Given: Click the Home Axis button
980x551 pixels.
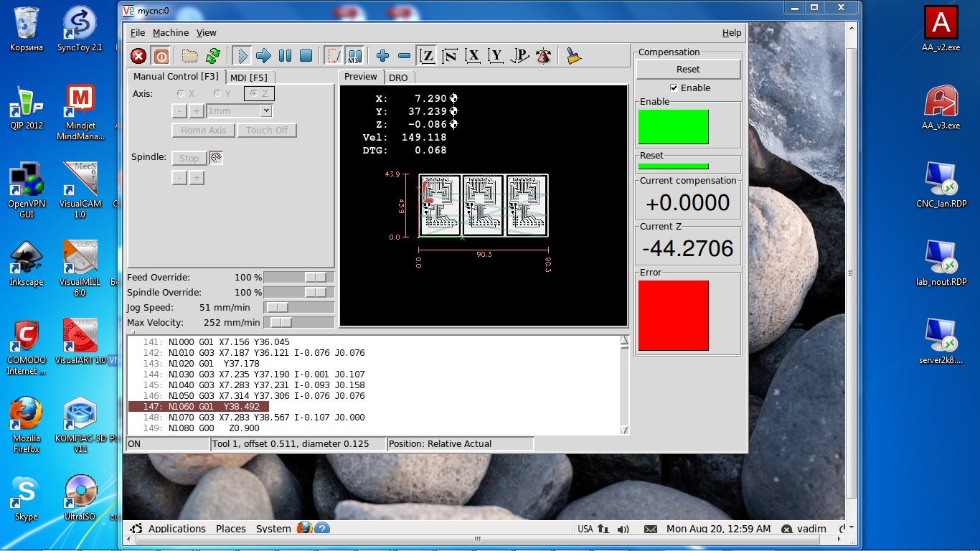Looking at the screenshot, I should (203, 131).
